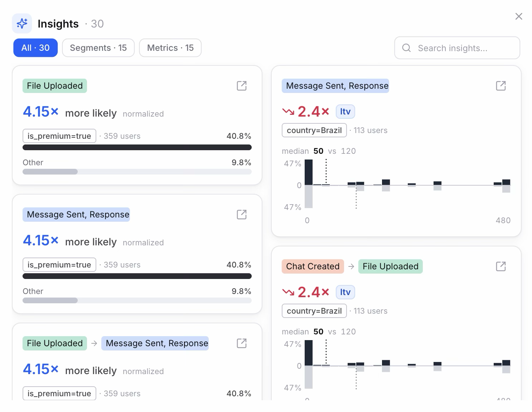
Task: Click the Chat Created event tag
Action: tap(313, 266)
